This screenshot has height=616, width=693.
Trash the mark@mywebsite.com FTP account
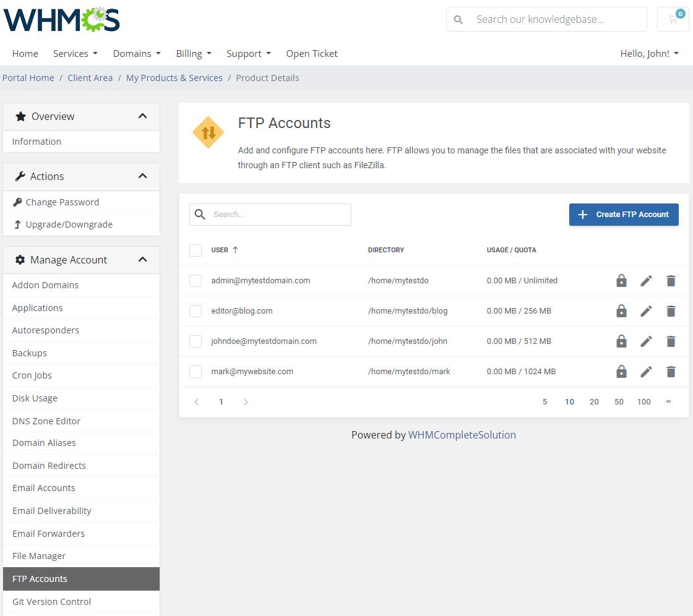click(x=671, y=372)
